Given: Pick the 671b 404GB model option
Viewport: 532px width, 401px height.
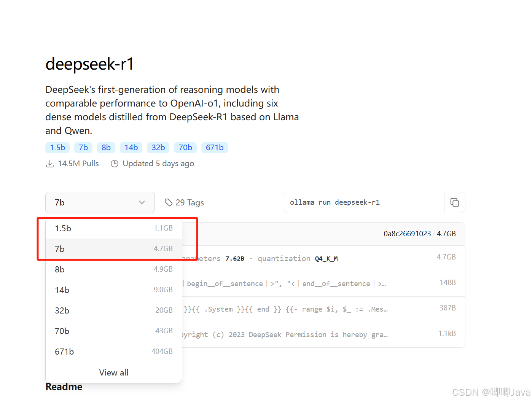Looking at the screenshot, I should 114,352.
